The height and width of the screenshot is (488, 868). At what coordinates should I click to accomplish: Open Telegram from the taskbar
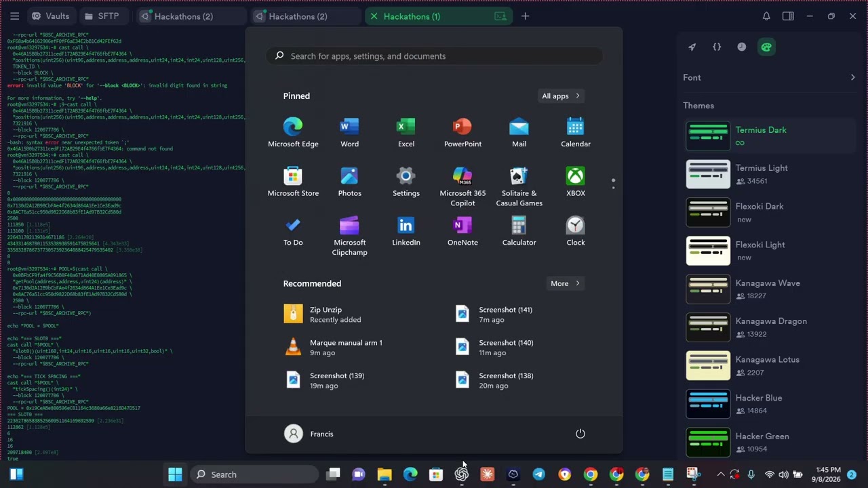538,474
